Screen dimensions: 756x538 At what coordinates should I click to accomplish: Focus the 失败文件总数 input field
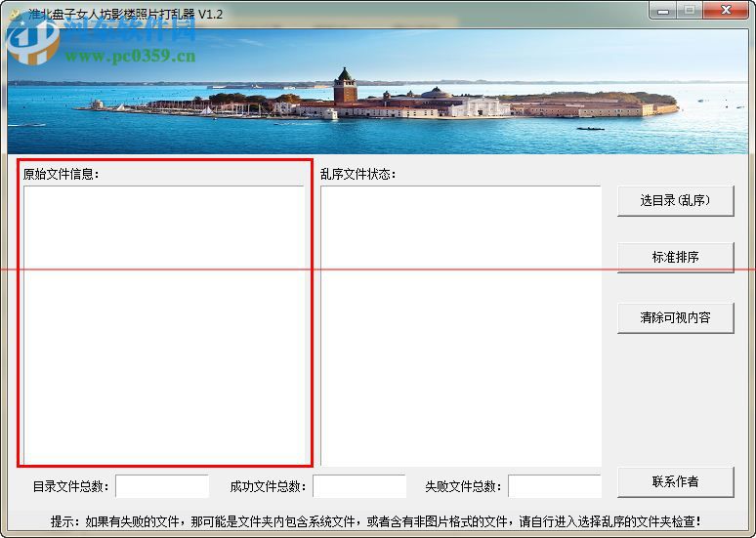pos(555,486)
